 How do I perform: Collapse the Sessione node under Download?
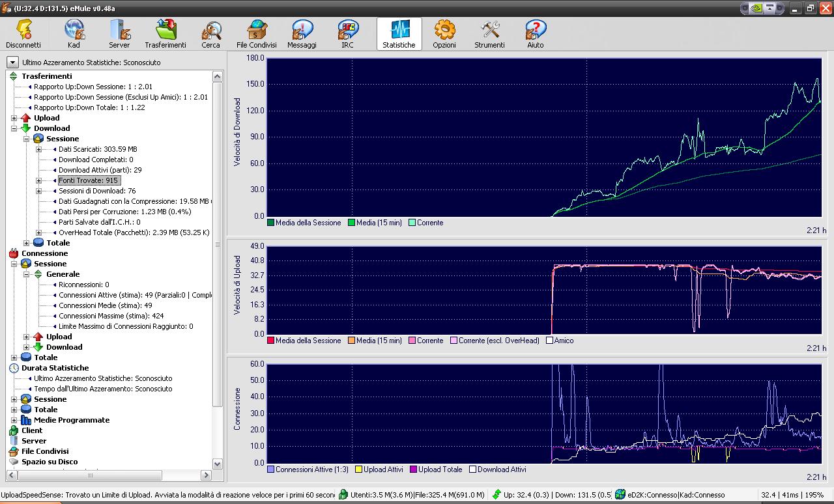click(27, 139)
